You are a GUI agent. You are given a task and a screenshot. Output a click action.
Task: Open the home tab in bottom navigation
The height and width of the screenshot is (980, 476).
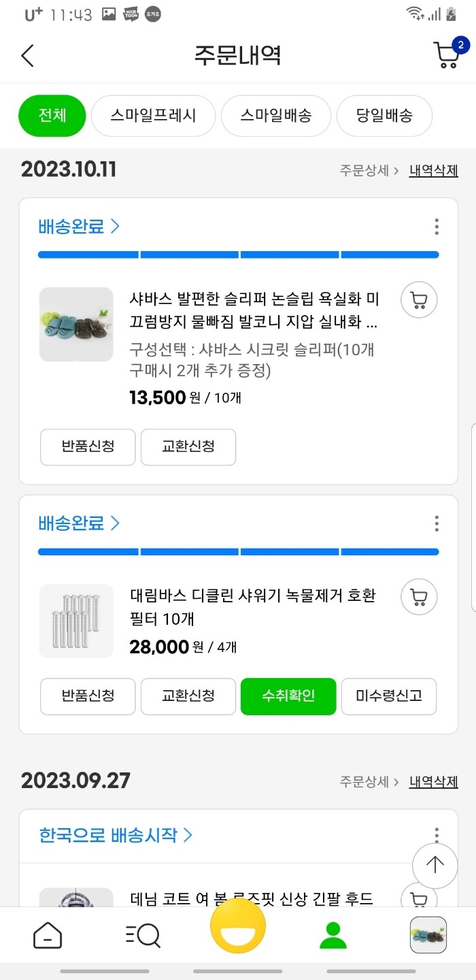tap(48, 934)
